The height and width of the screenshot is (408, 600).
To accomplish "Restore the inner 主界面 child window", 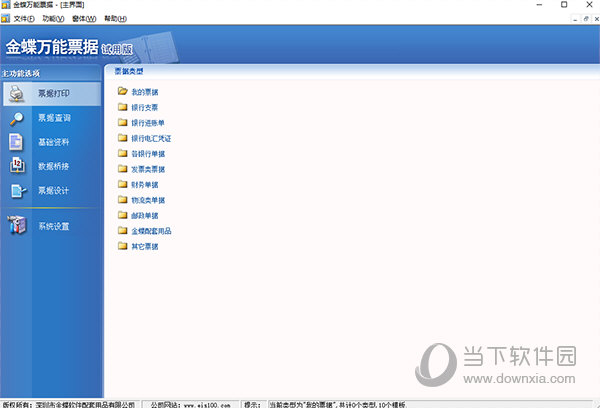I will point(586,19).
